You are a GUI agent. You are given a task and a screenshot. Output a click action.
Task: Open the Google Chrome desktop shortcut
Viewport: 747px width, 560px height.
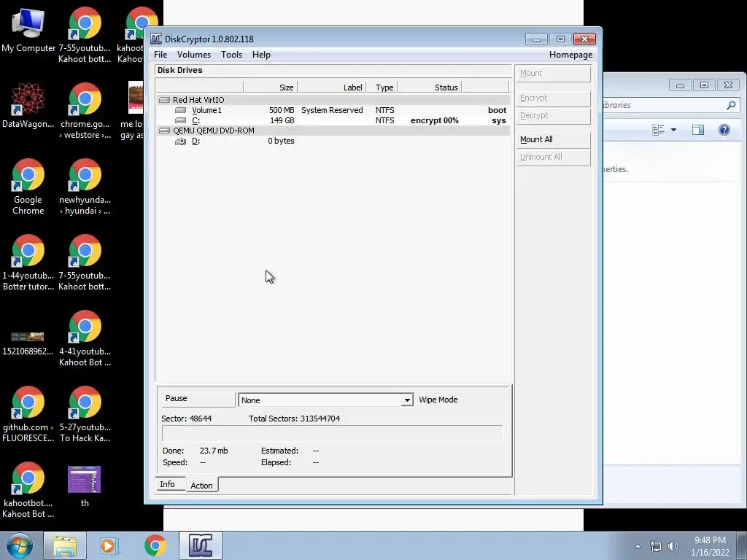pos(28,187)
